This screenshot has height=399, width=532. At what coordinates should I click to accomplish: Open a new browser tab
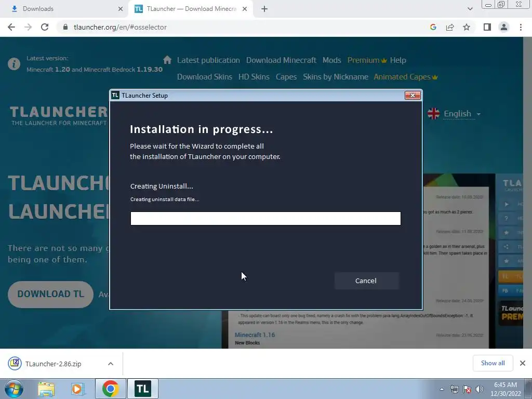coord(264,9)
